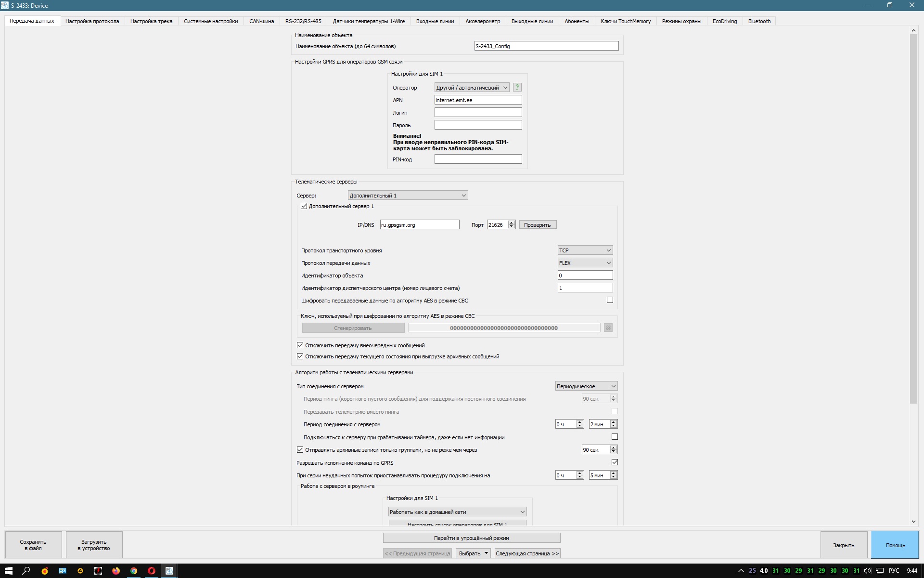The width and height of the screenshot is (924, 578).
Task: Toggle Отключить передачу внеочередных сообщений checkbox
Action: point(300,345)
